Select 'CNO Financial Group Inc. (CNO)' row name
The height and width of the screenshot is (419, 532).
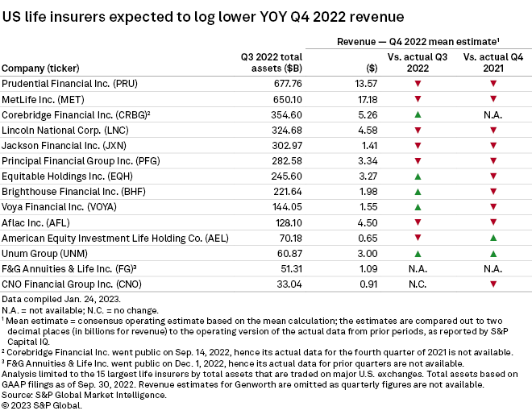[72, 284]
